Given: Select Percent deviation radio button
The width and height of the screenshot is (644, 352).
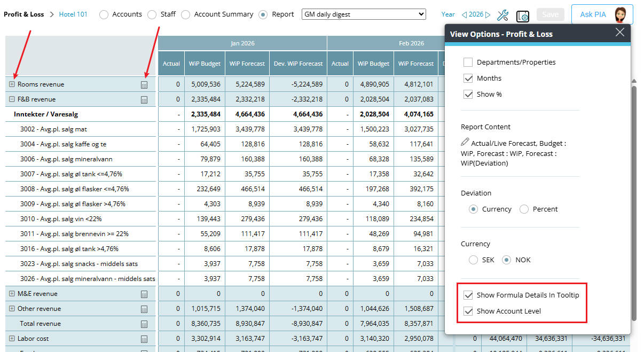Looking at the screenshot, I should pos(524,209).
